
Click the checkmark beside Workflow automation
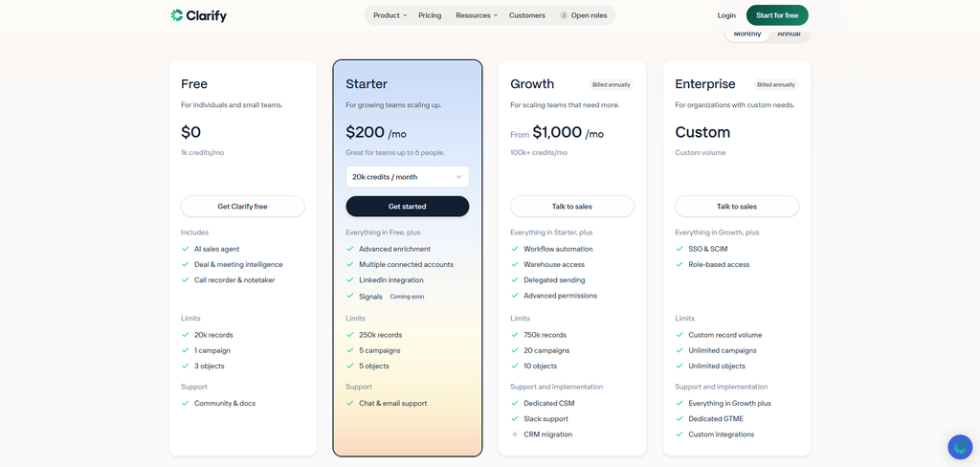tap(515, 249)
